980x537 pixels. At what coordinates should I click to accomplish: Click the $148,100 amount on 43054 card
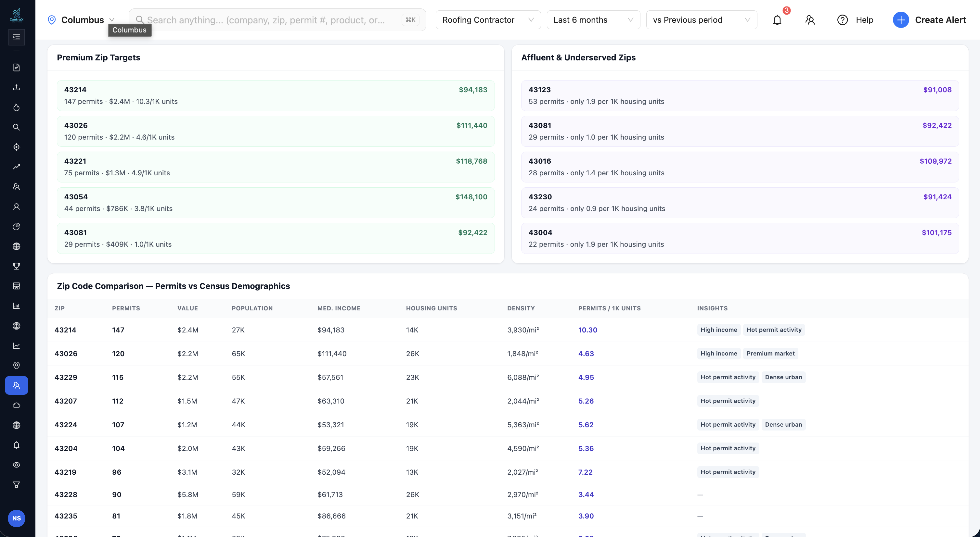471,197
